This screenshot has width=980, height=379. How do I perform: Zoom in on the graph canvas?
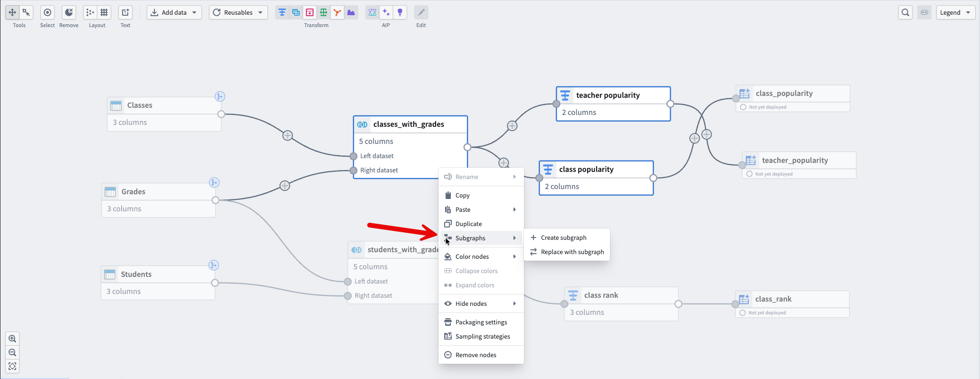(12, 339)
